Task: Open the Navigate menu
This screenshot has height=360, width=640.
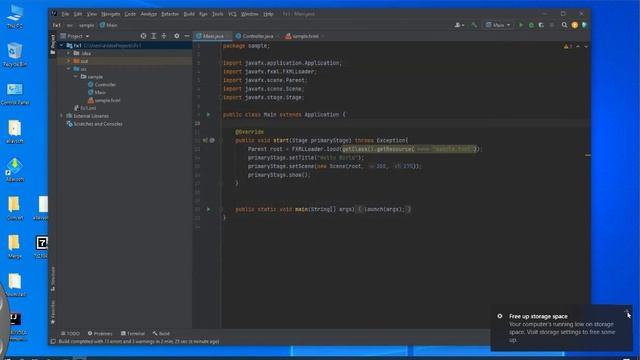Action: (111, 14)
